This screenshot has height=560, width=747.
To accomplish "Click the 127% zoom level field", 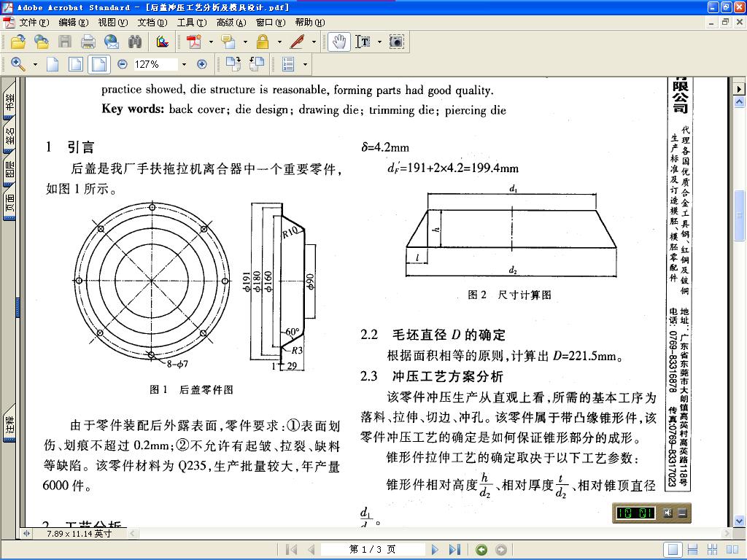I will [x=155, y=64].
